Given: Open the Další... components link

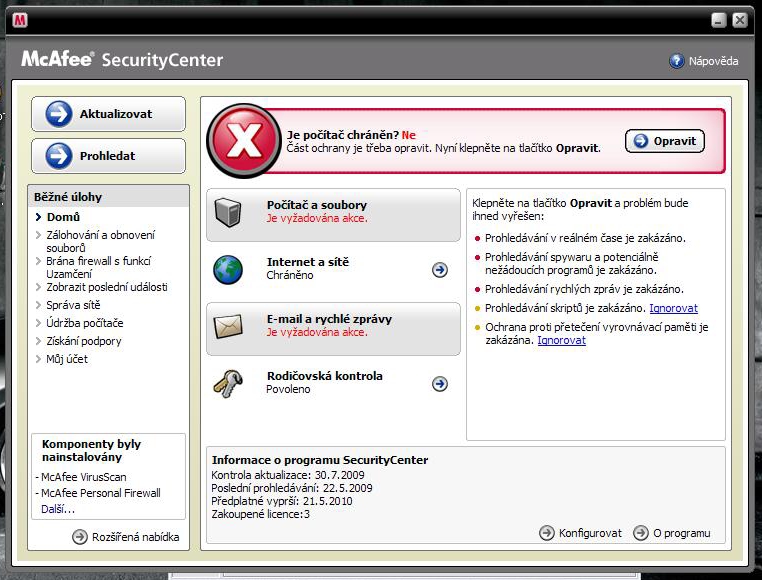Looking at the screenshot, I should point(58,510).
